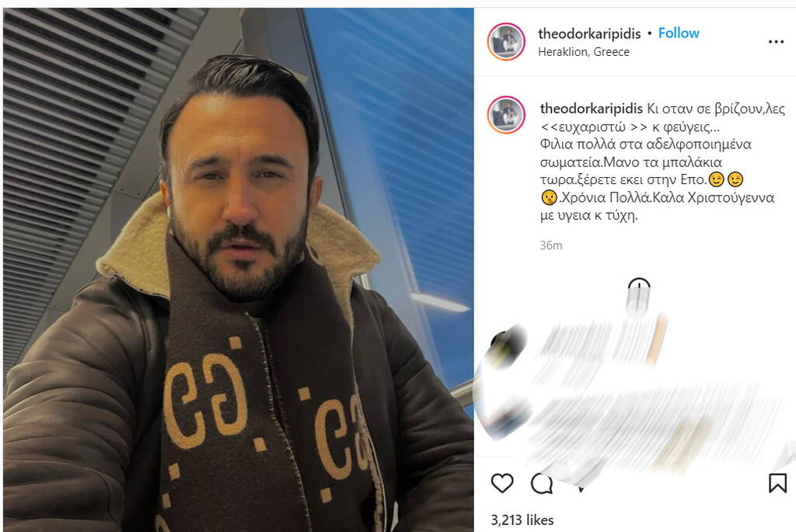This screenshot has height=532, width=796.
Task: Open the three-dot more options menu
Action: pos(776,42)
